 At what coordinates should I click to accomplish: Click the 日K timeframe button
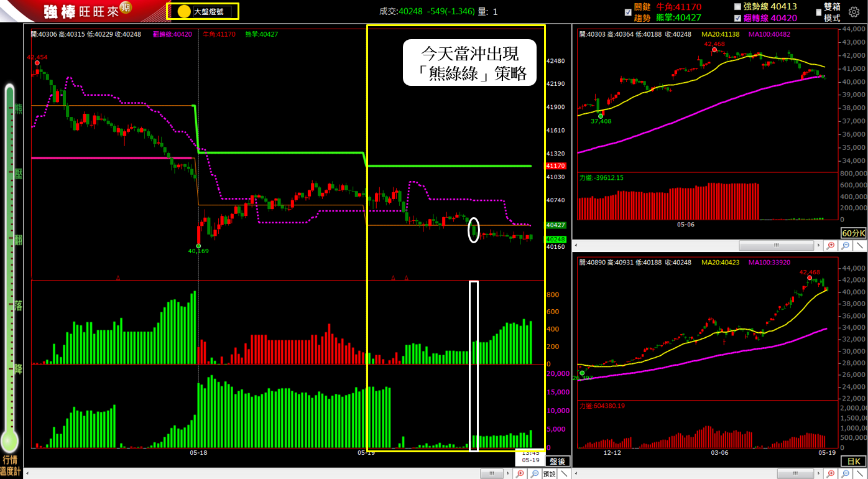pyautogui.click(x=854, y=461)
